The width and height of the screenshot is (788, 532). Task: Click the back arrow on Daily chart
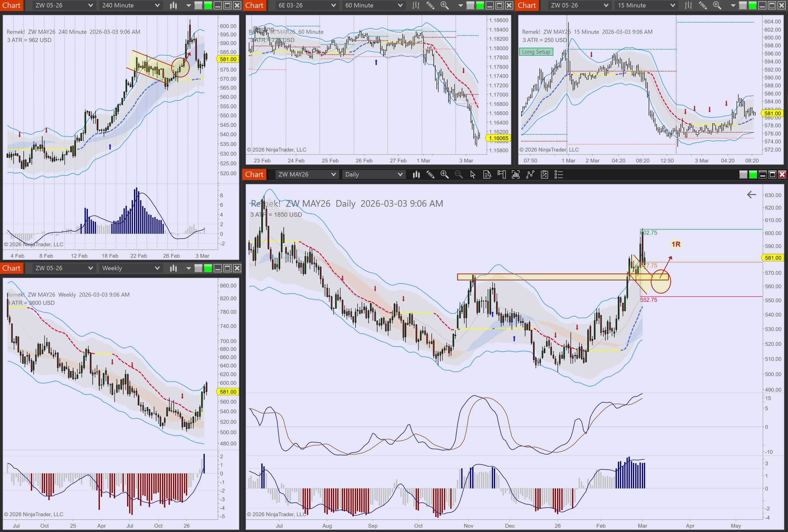click(x=751, y=195)
